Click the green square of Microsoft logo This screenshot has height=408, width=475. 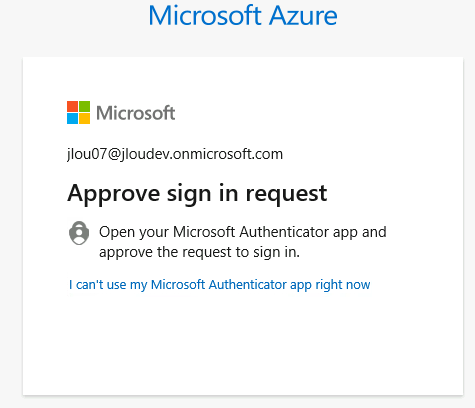(x=85, y=107)
